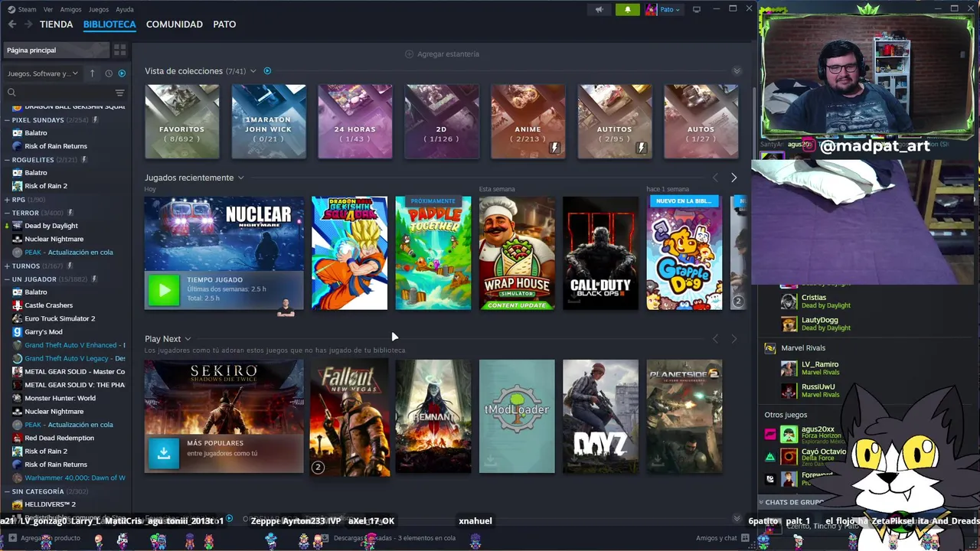Expand the RPG category
This screenshot has width=980, height=551.
click(8, 200)
